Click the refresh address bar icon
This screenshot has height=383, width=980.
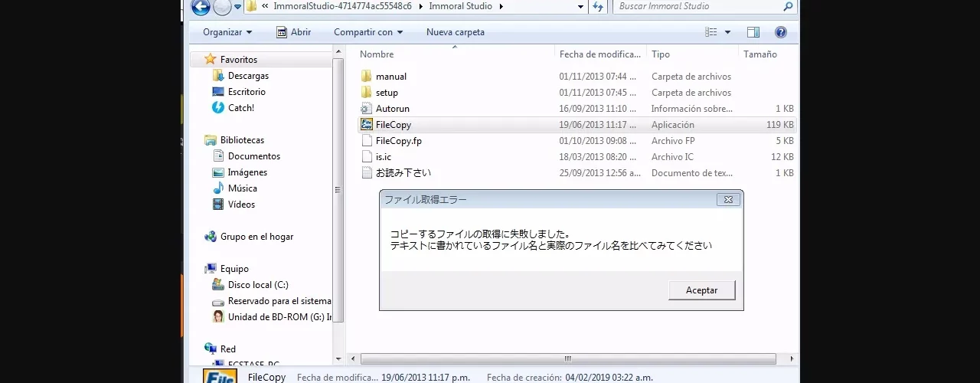pyautogui.click(x=598, y=7)
